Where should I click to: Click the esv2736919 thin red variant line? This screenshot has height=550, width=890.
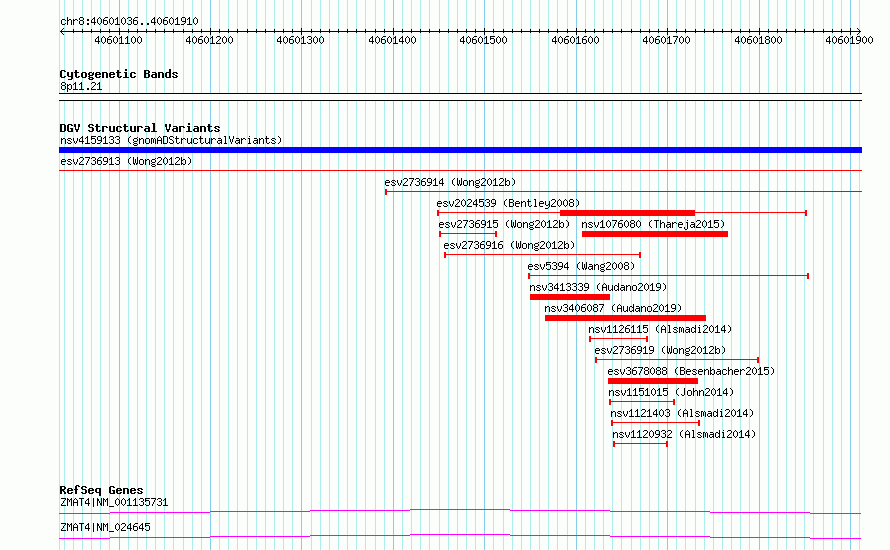click(x=677, y=360)
